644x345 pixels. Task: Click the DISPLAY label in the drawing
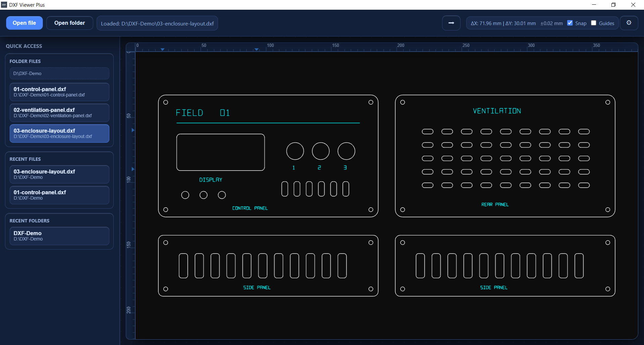[x=211, y=180]
